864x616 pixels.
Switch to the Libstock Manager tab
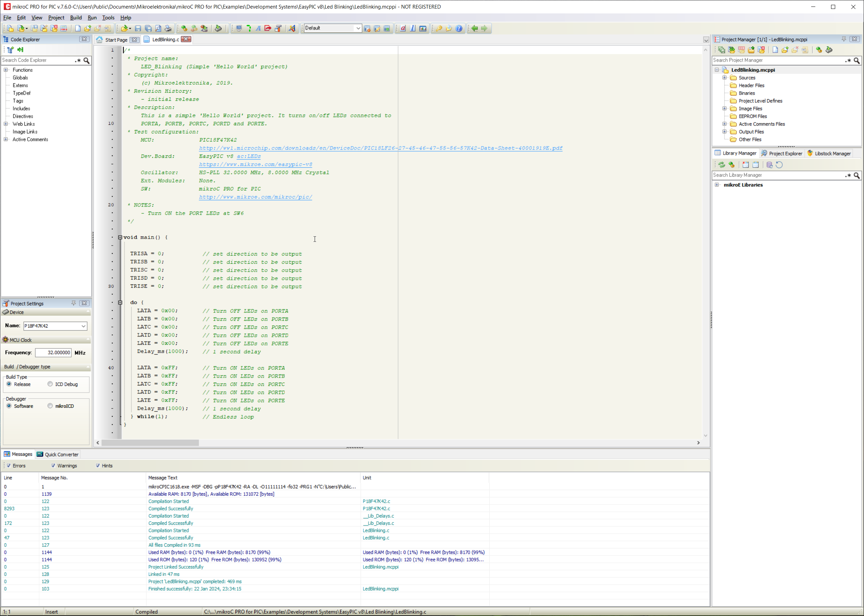[829, 153]
